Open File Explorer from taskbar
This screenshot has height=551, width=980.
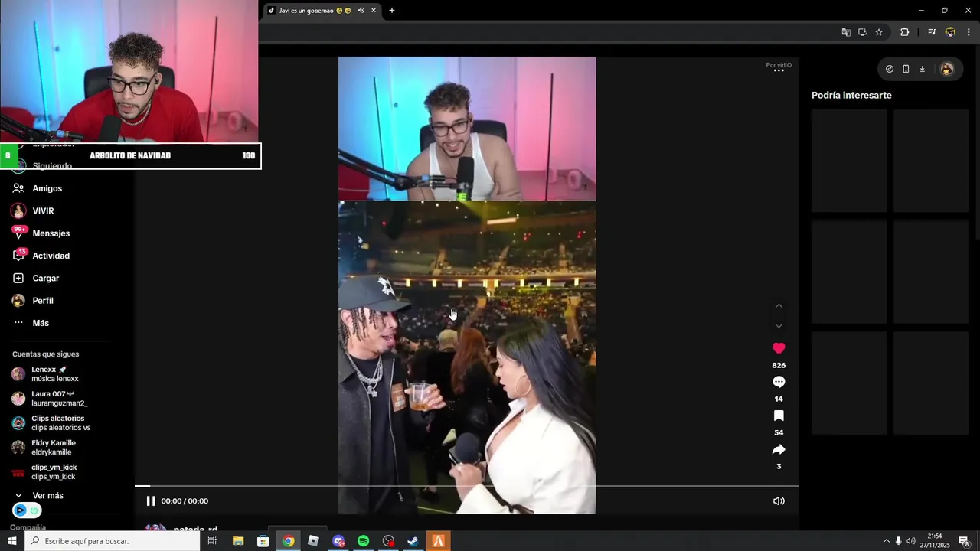point(238,541)
